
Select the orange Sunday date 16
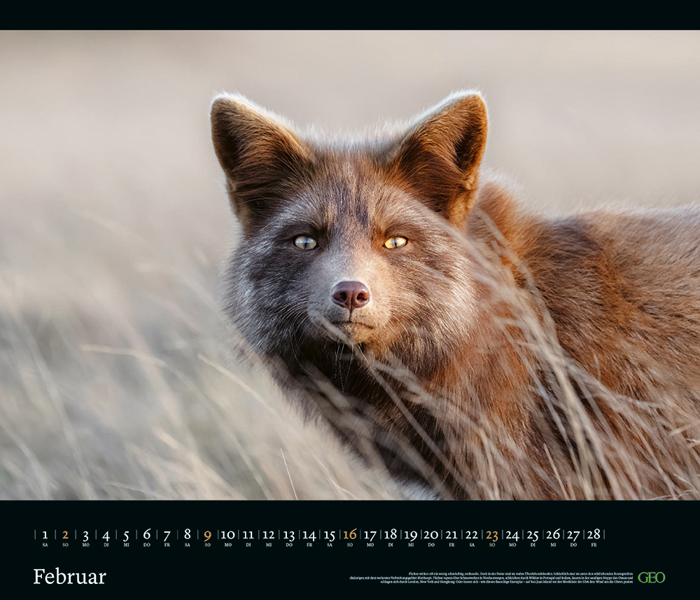(349, 534)
